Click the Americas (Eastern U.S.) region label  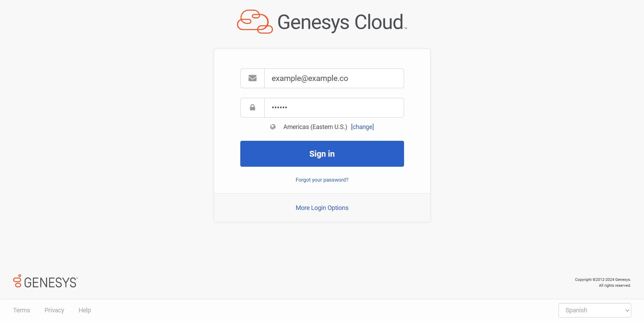coord(315,127)
